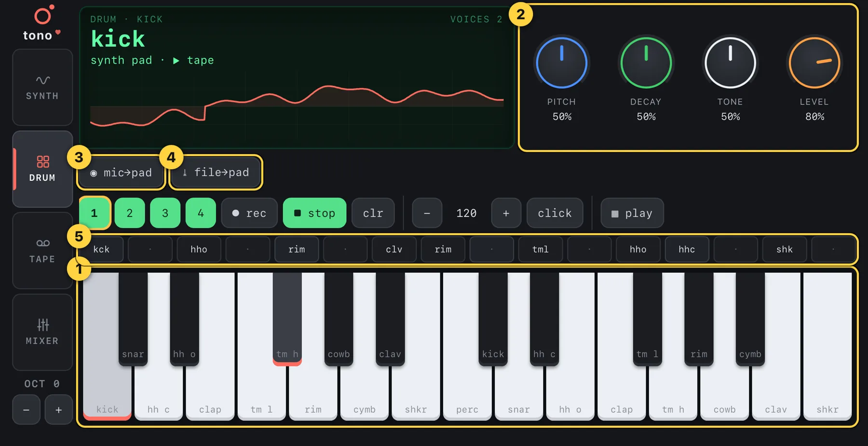Viewport: 868px width, 446px height.
Task: Toggle the rec button
Action: click(x=249, y=213)
